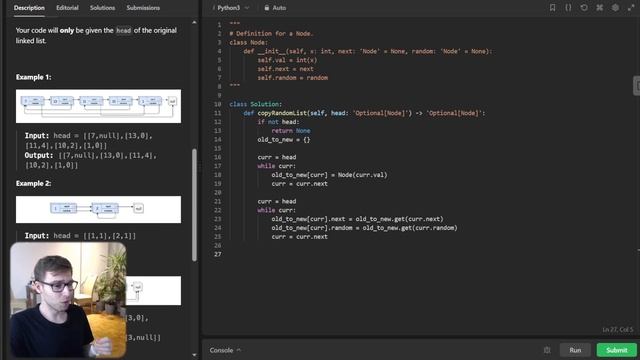Click the 'Example 1:' heading

pos(33,77)
